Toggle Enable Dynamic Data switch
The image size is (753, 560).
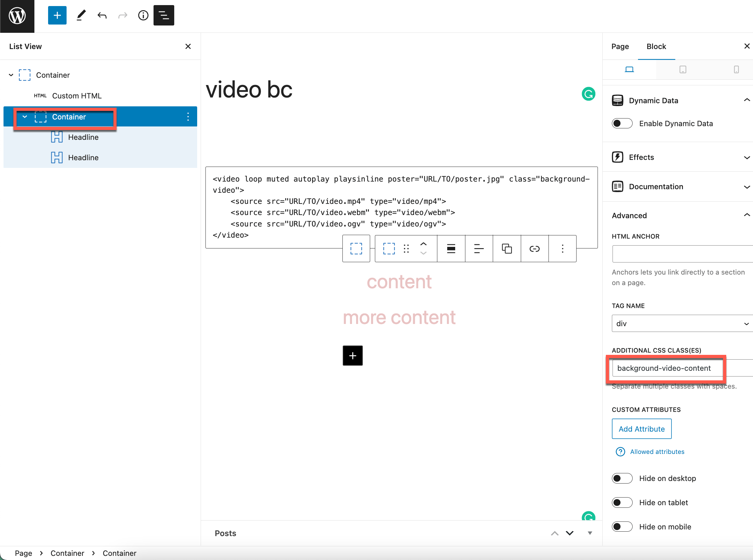tap(622, 123)
